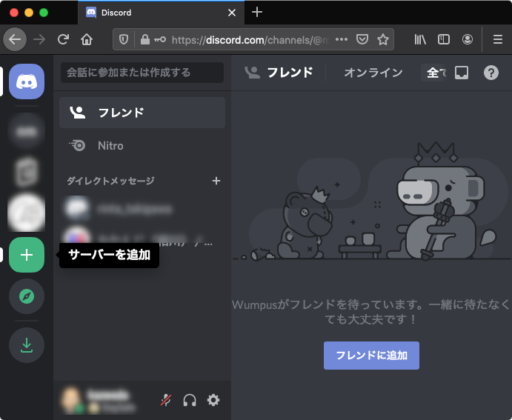Toggle the browser sidebar icon
This screenshot has width=512, height=420.
[443, 39]
